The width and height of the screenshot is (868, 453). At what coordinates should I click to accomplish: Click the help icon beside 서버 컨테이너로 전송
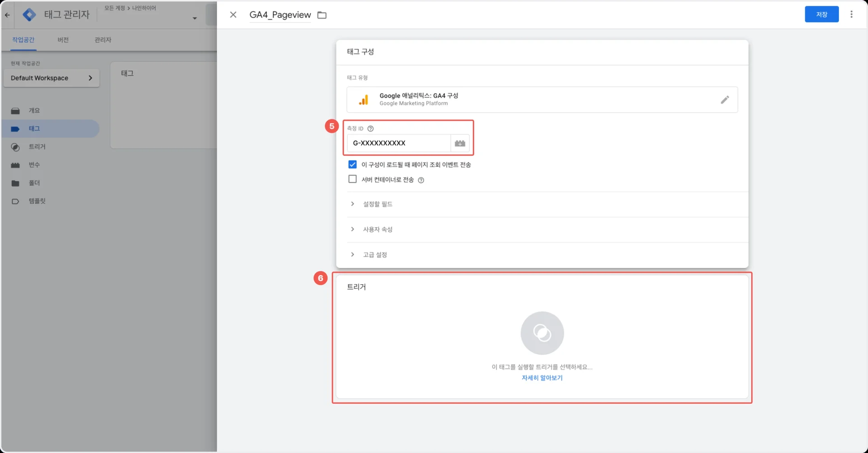point(421,180)
